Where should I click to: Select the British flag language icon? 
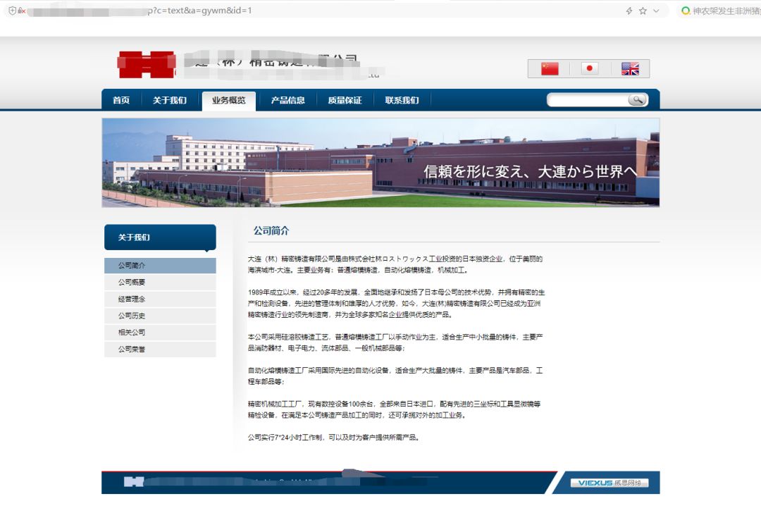coord(630,68)
